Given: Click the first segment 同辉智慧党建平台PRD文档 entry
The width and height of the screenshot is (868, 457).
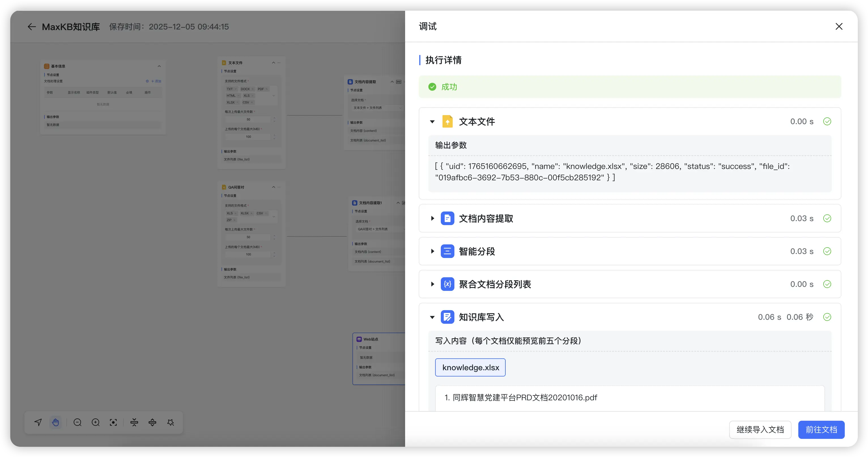Looking at the screenshot, I should click(x=521, y=398).
